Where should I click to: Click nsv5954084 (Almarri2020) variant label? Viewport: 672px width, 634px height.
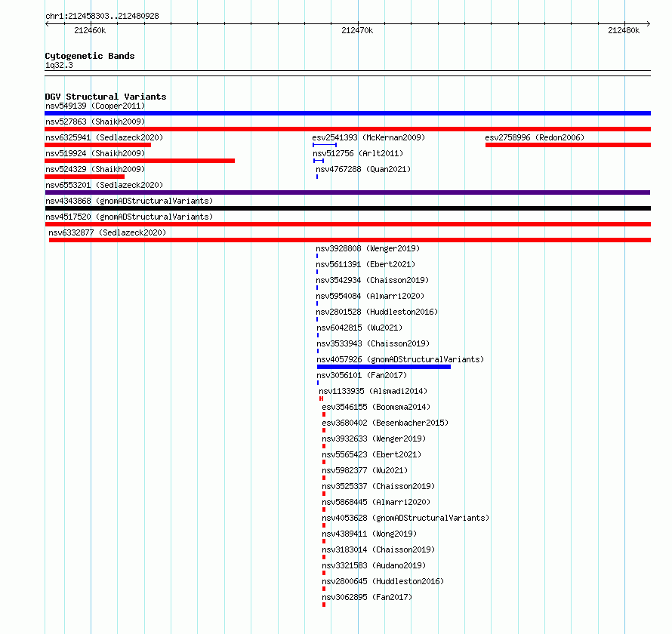coord(370,296)
